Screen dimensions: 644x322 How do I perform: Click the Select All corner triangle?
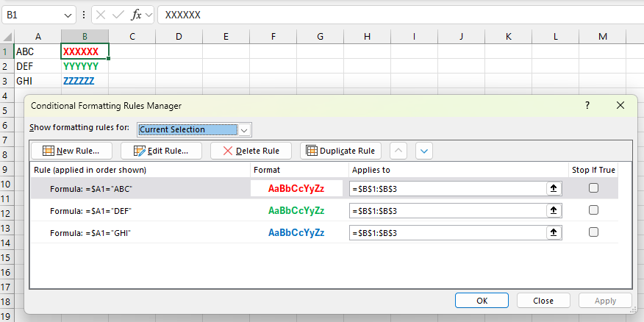[7, 37]
